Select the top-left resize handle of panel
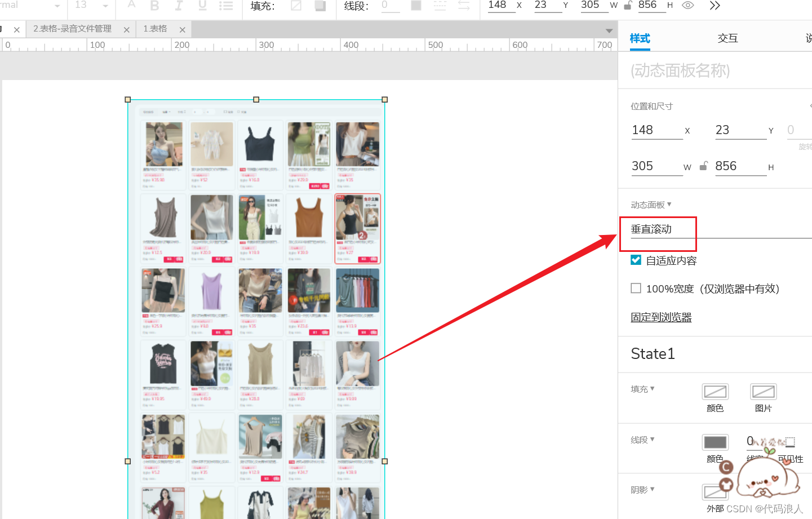Viewport: 812px width, 519px height. (x=128, y=100)
